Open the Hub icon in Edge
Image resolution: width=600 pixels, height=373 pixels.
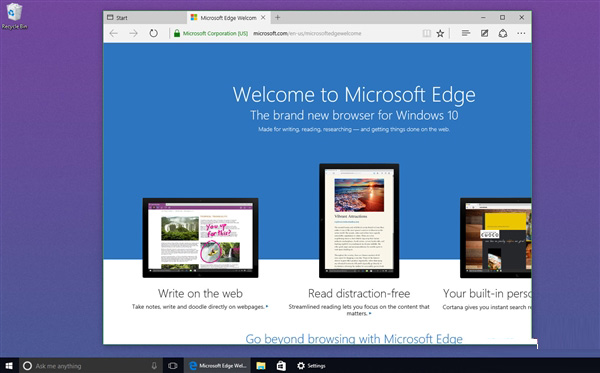pos(466,33)
